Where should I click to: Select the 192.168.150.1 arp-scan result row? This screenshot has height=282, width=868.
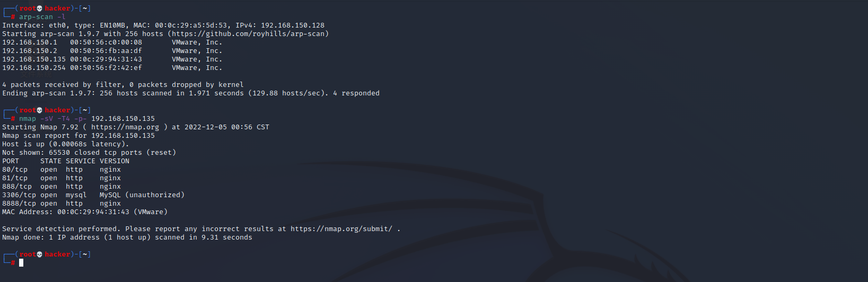click(x=112, y=42)
